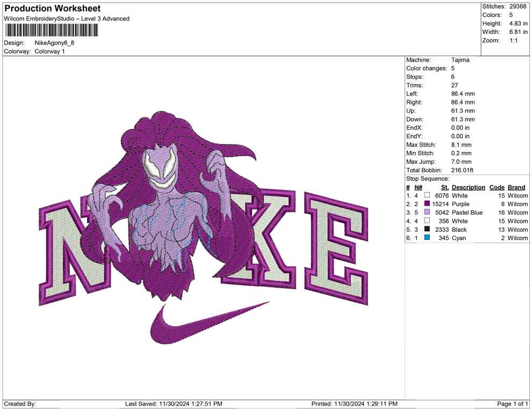The height and width of the screenshot is (409, 532).
Task: Click the 'Description' column header
Action: click(x=468, y=187)
